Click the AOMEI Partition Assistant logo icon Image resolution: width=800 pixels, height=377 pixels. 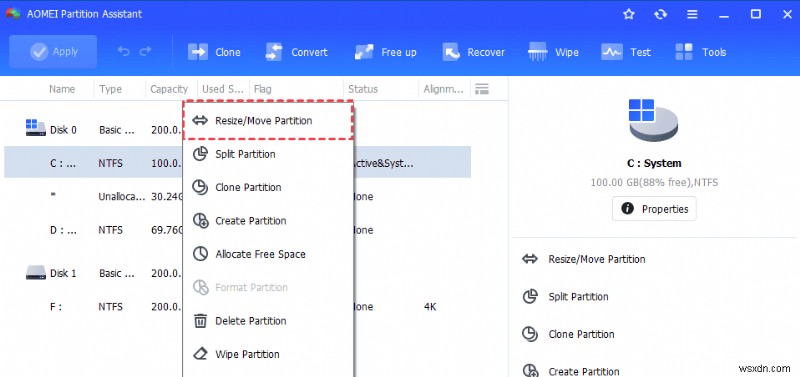[x=12, y=14]
